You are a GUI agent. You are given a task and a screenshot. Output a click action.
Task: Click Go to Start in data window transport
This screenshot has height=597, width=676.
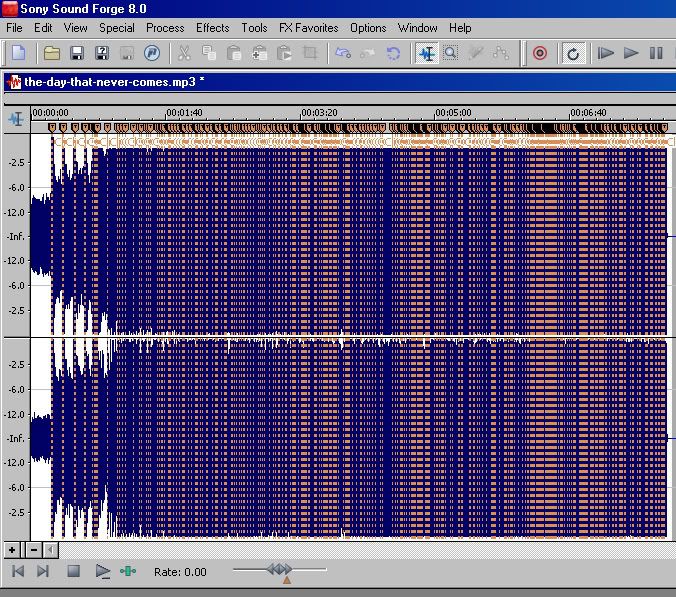[x=18, y=571]
